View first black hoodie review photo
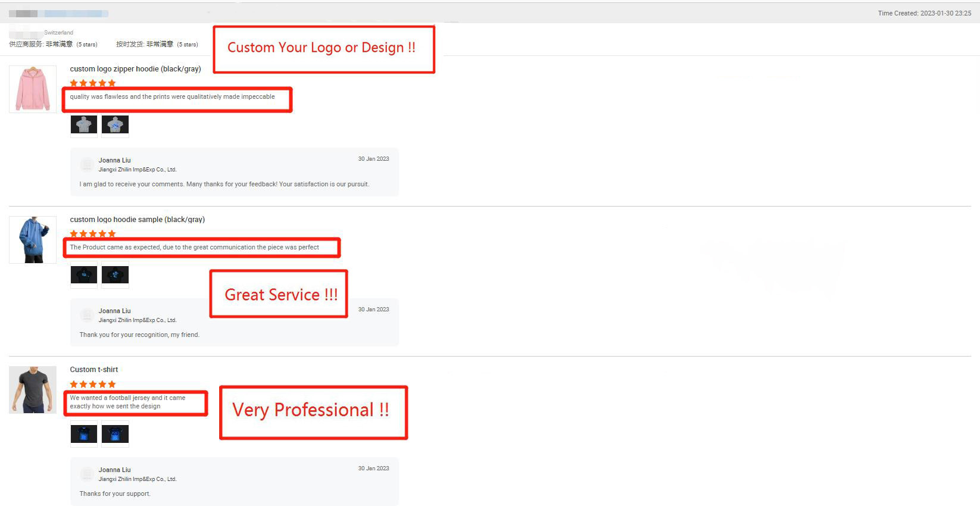Screen dimensions: 980x506 [x=84, y=275]
